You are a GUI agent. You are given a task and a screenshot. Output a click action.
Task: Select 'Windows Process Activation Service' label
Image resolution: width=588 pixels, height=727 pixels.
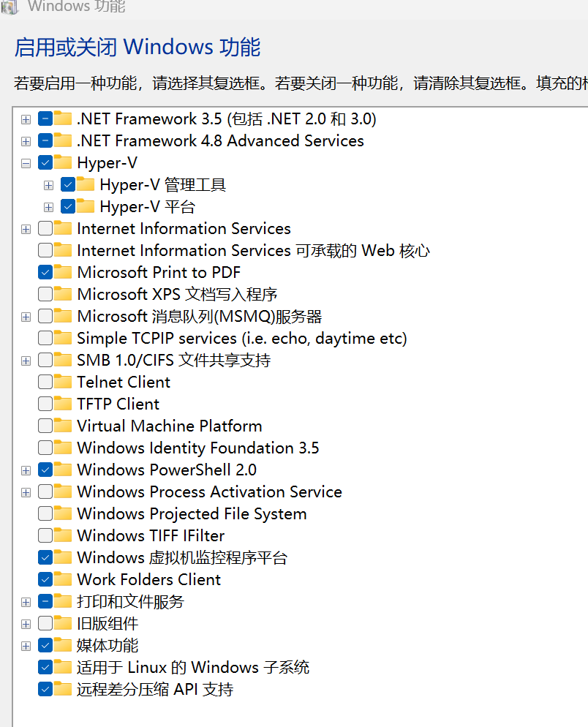(210, 492)
